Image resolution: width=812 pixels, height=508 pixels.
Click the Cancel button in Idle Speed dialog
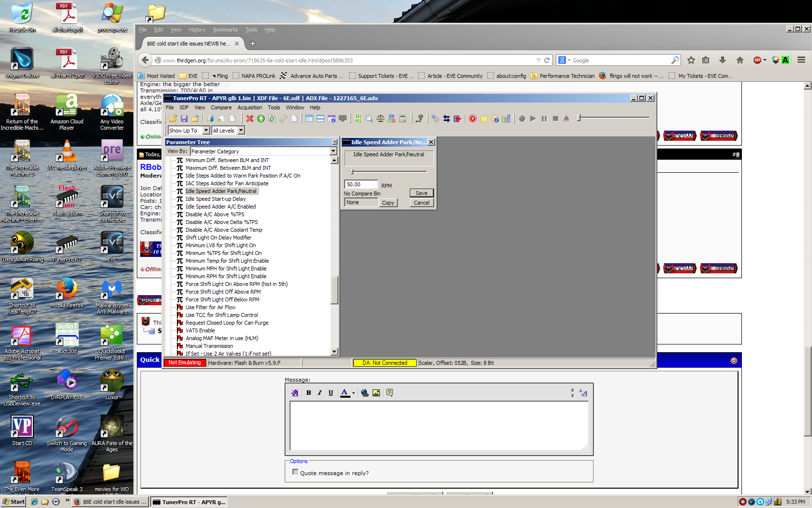421,203
